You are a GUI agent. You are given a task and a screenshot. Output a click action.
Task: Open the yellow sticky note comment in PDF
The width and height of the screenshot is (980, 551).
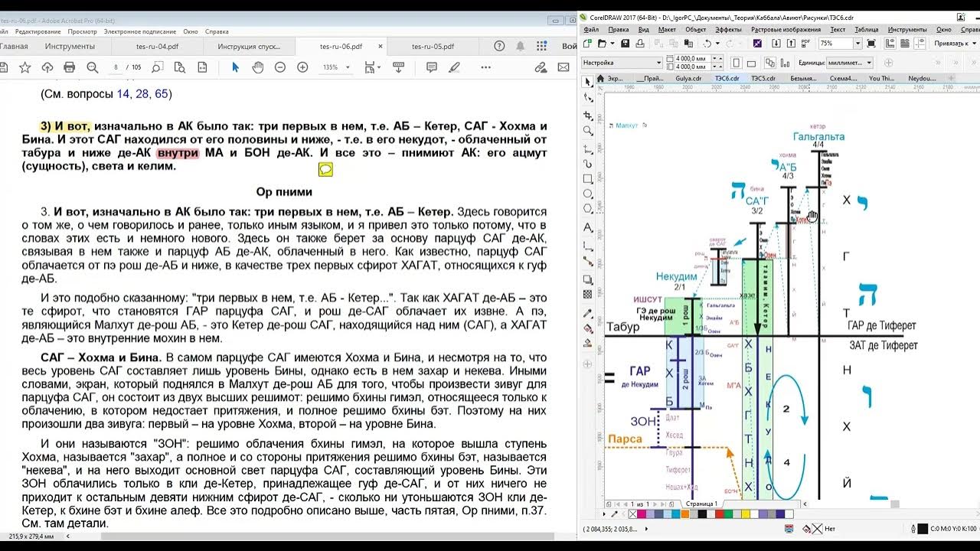[x=325, y=169]
